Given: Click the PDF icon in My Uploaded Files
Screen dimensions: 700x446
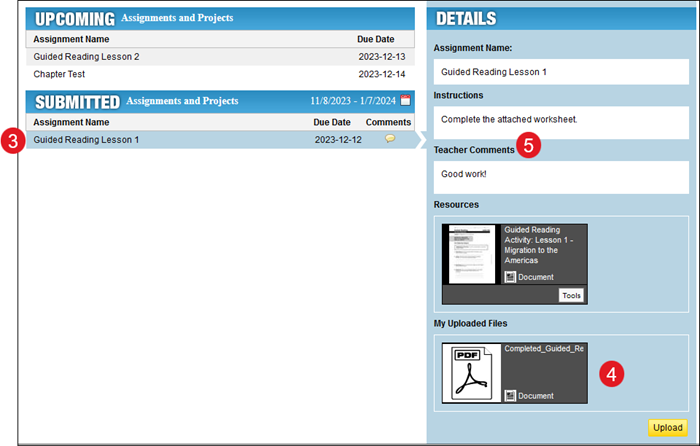Looking at the screenshot, I should click(470, 373).
